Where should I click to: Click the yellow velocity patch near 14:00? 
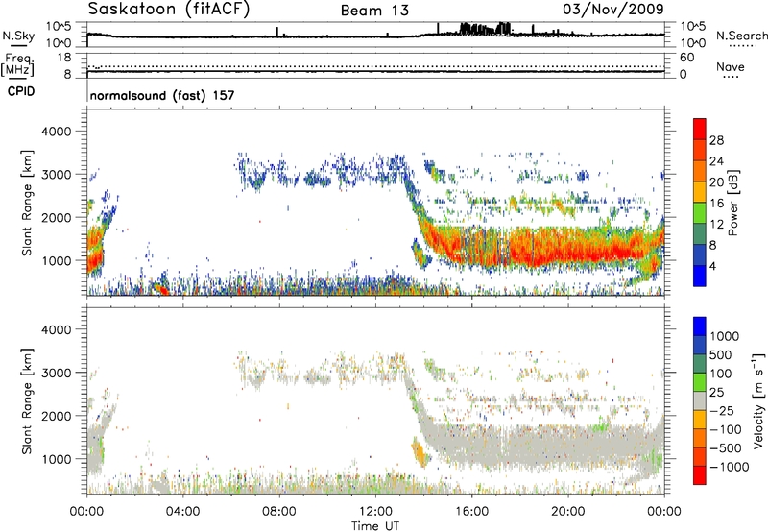[x=420, y=453]
